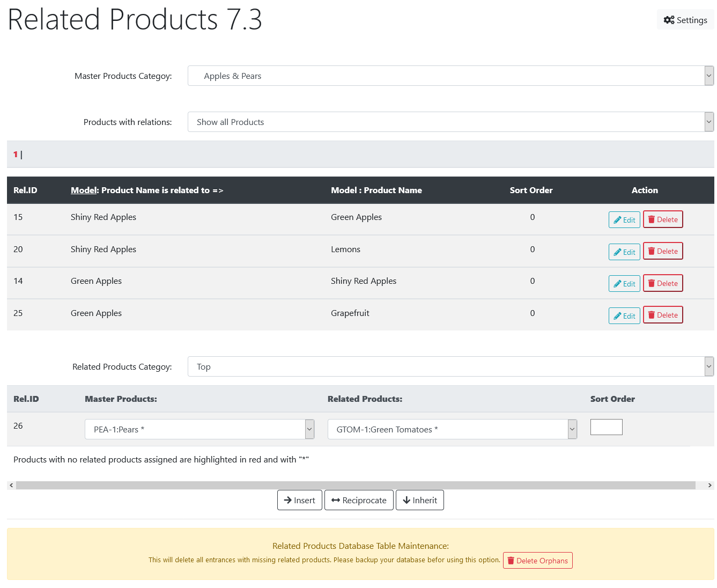The height and width of the screenshot is (588, 717).
Task: Click the Rel.ID value 25
Action: [18, 313]
